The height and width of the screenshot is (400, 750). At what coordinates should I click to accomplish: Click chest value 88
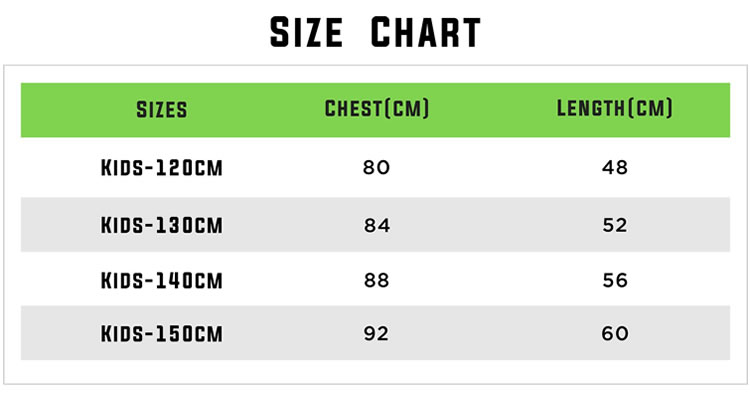[x=376, y=280]
